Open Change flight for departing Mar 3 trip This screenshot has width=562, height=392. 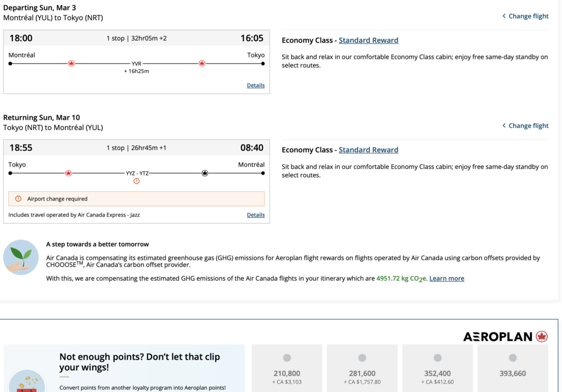tap(525, 16)
